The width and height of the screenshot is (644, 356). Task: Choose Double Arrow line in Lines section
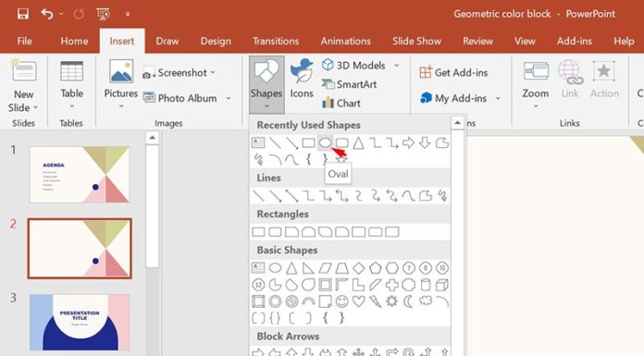pos(291,196)
